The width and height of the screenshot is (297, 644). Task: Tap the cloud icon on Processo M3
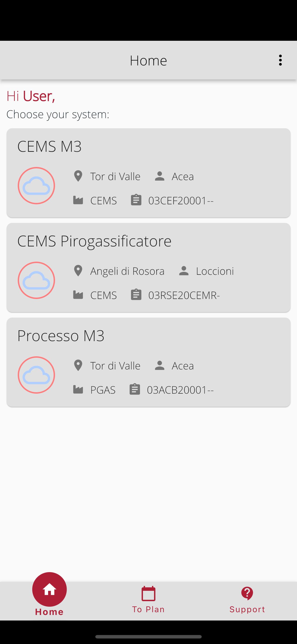click(x=36, y=375)
